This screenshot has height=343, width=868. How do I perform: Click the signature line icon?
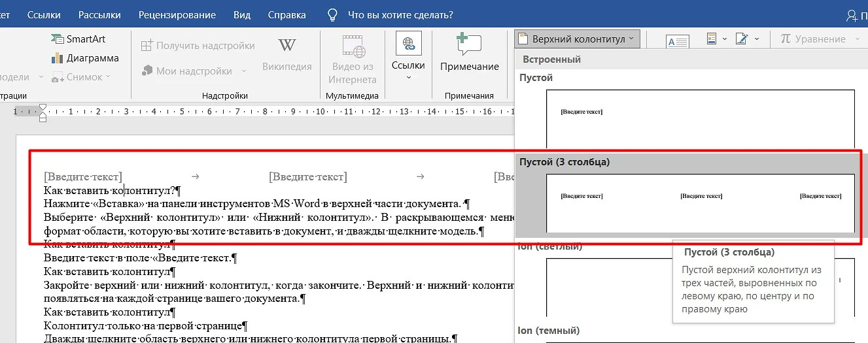(741, 39)
